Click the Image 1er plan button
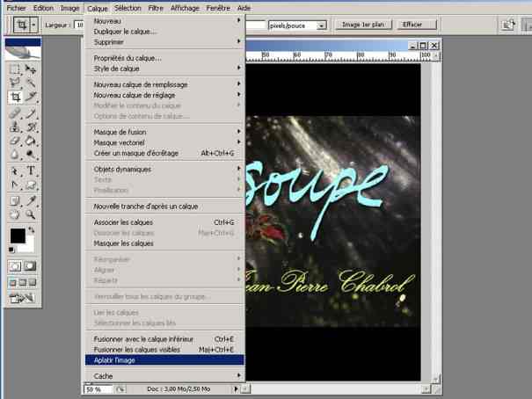Screen dimensions: 532x399 coord(361,25)
